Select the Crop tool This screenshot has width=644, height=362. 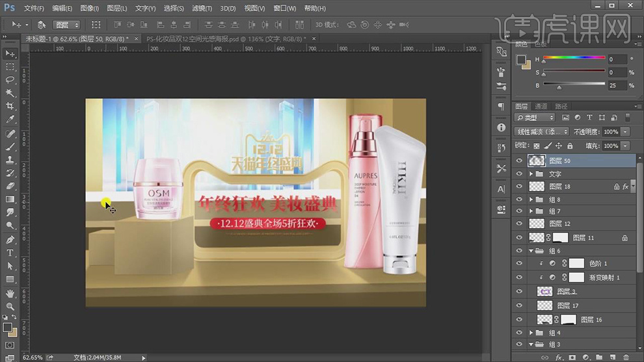click(10, 107)
